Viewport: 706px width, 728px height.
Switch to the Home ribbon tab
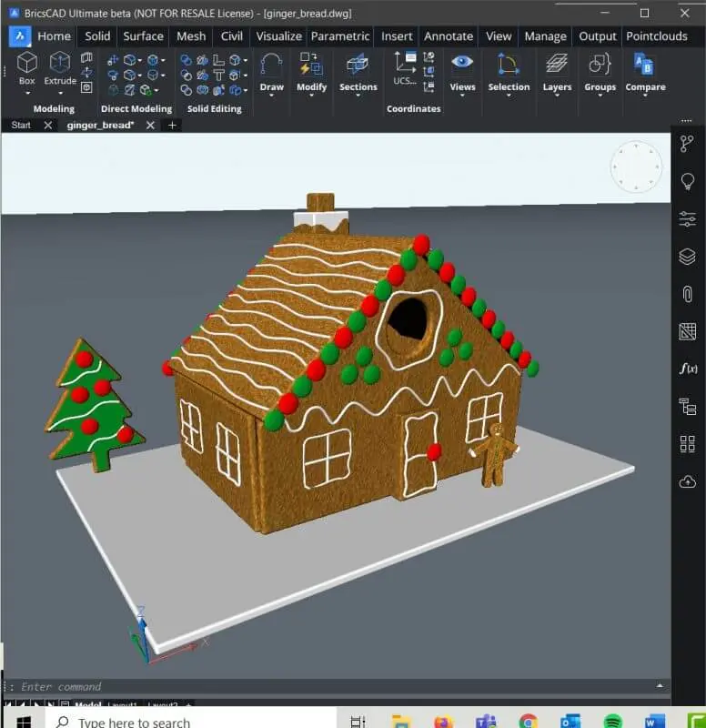(x=55, y=36)
